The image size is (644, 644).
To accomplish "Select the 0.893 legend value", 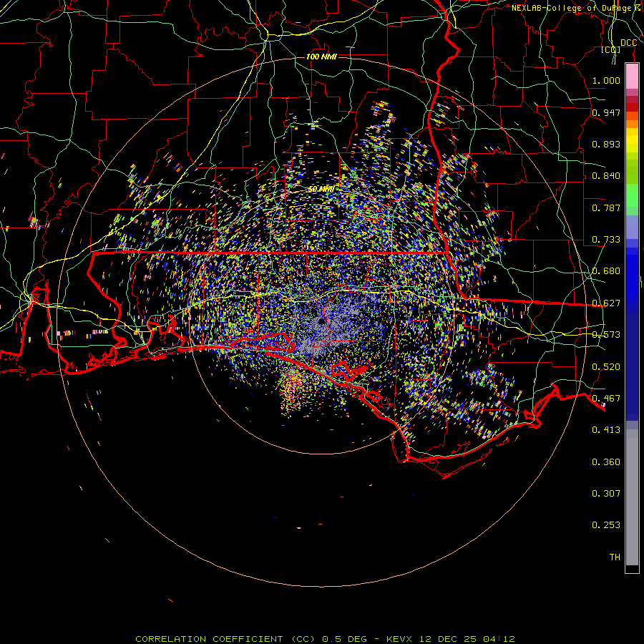I will 606,144.
